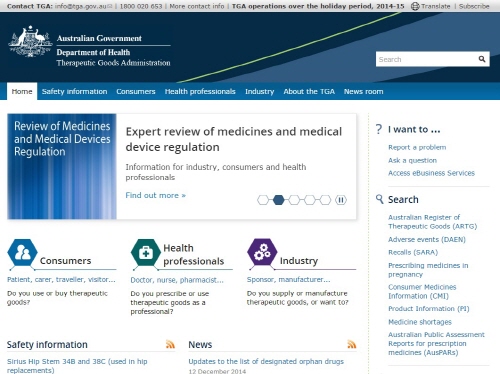Click the Industry section heading

point(299,261)
